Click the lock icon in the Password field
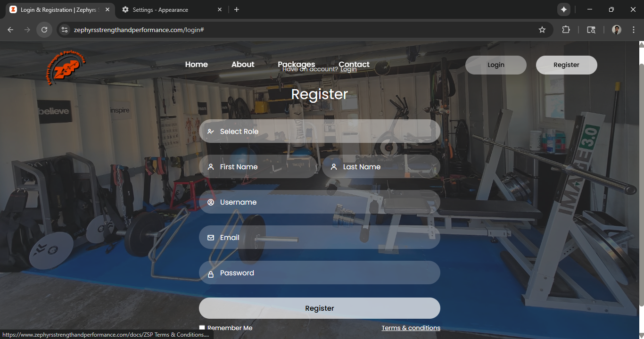This screenshot has width=644, height=339. click(x=211, y=273)
